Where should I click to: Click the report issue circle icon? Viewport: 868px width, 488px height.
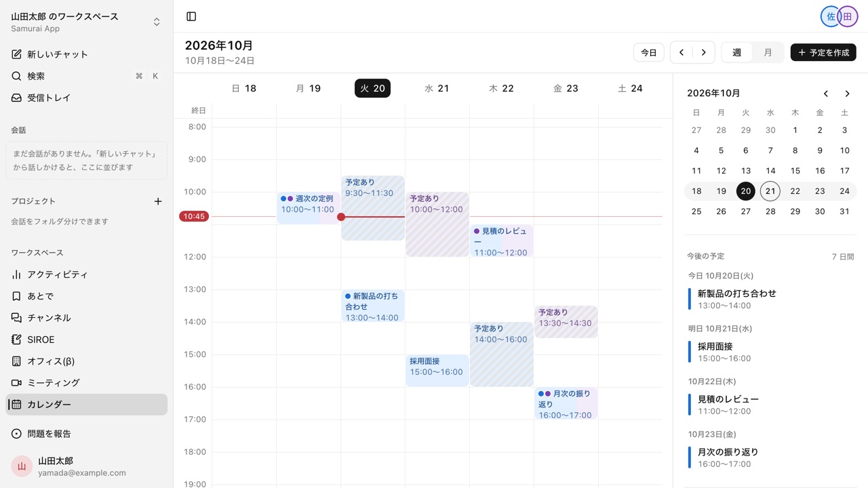pos(17,434)
